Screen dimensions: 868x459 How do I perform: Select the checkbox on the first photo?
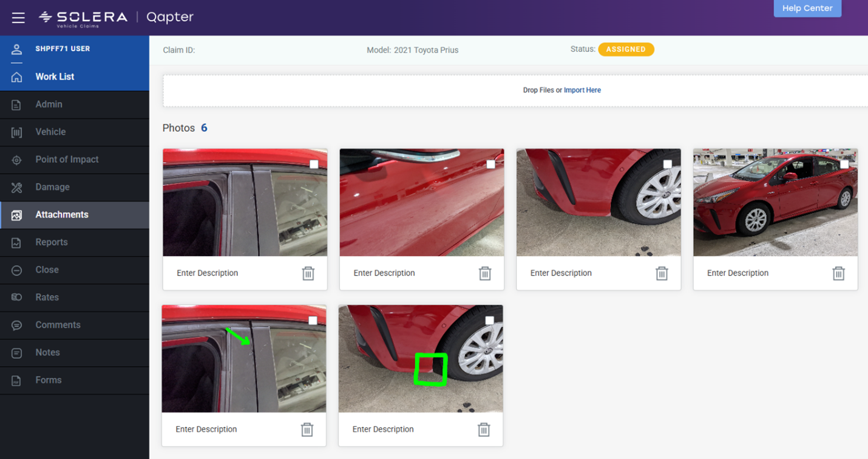[314, 165]
